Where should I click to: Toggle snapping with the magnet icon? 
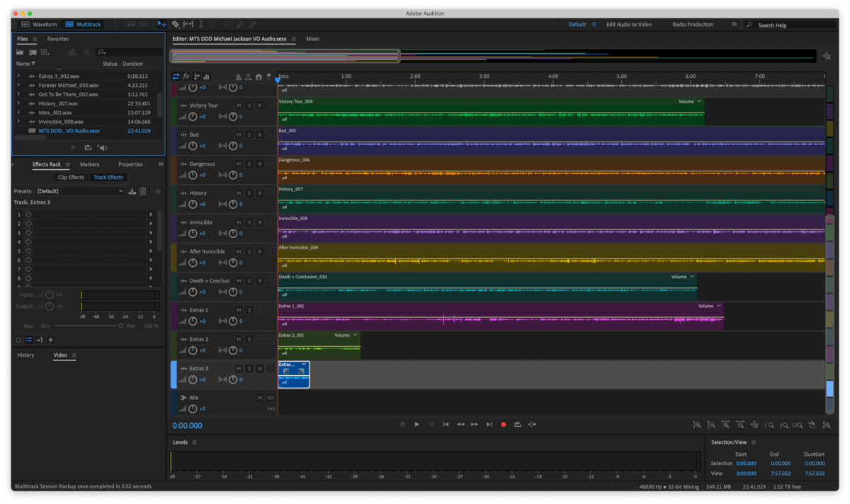(x=259, y=76)
